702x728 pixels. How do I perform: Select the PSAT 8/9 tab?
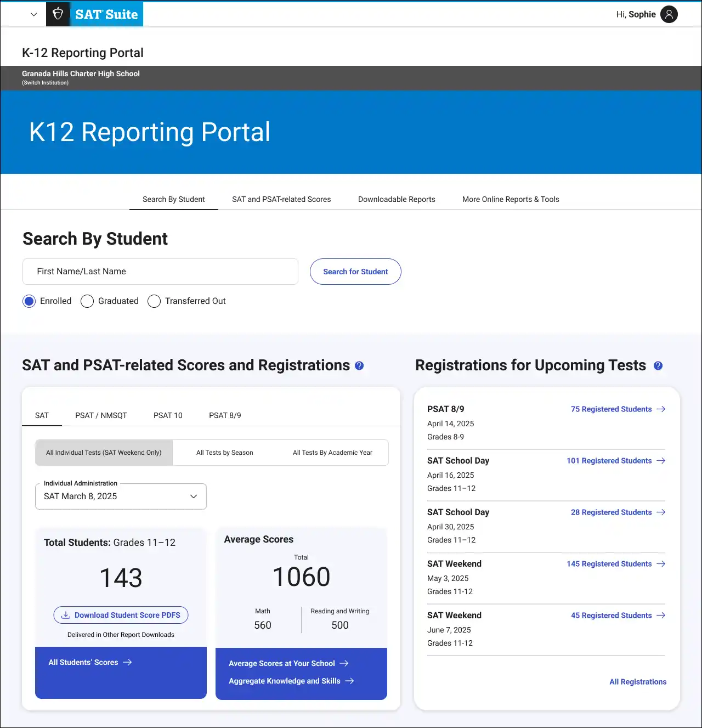click(x=225, y=415)
